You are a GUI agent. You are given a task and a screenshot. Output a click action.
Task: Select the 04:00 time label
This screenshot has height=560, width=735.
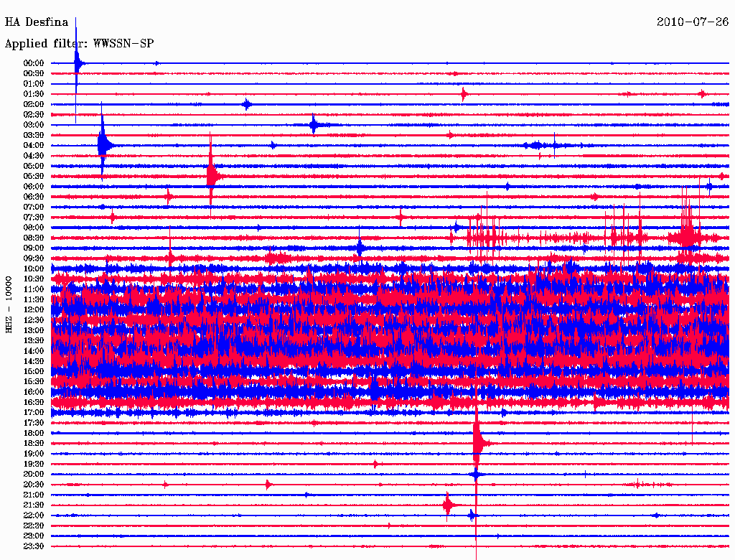(34, 146)
